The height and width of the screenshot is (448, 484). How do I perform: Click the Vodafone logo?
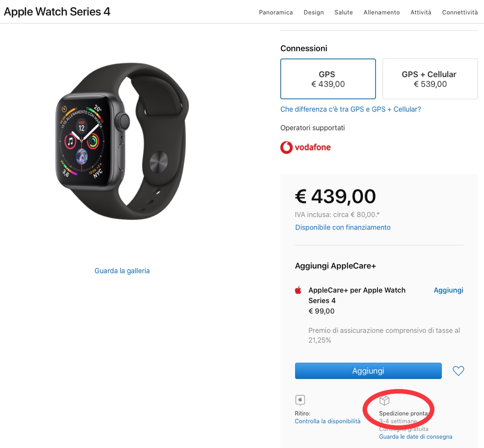305,147
